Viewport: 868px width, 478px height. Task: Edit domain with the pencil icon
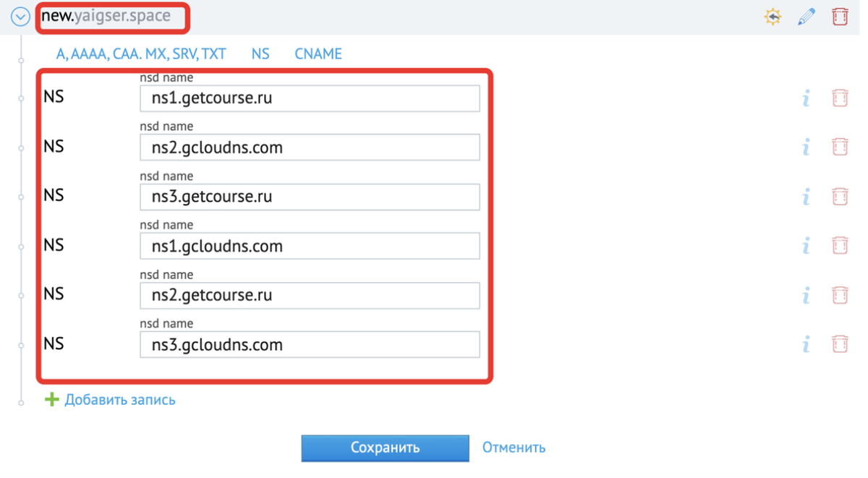[807, 17]
